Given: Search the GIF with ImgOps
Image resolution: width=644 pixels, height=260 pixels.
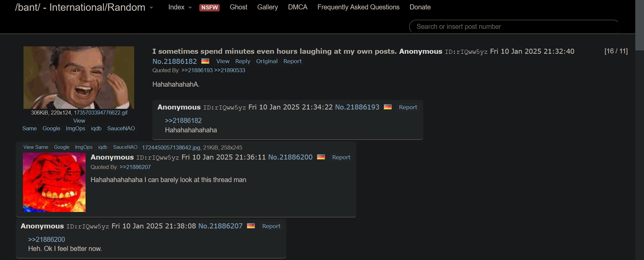Looking at the screenshot, I should [75, 128].
